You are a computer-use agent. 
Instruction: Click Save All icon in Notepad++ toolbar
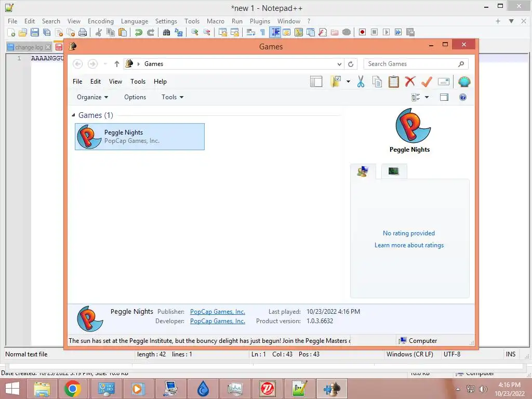[x=46, y=32]
